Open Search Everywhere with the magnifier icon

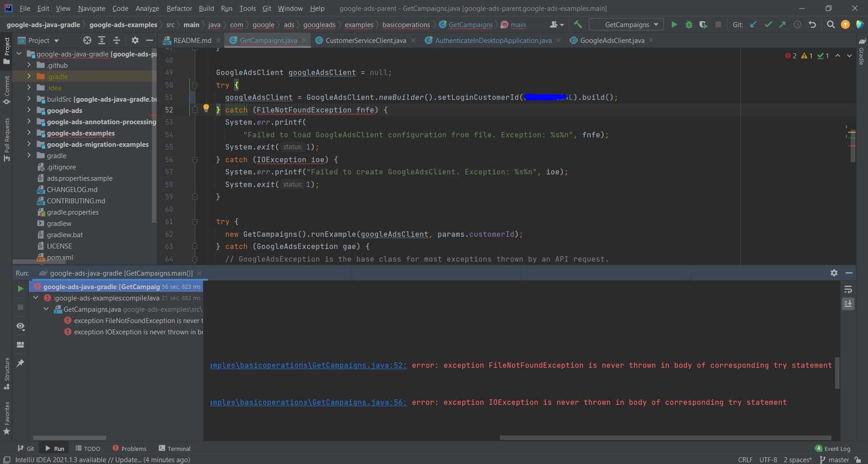830,24
